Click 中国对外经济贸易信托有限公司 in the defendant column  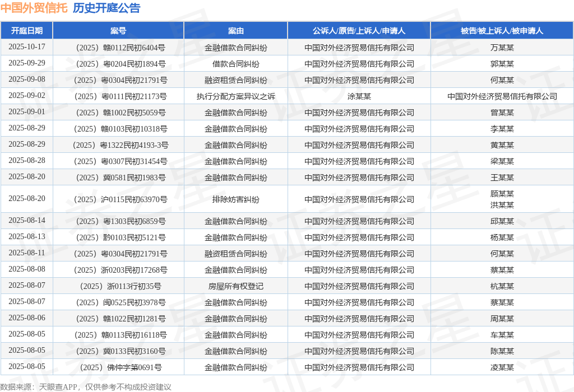(x=502, y=96)
